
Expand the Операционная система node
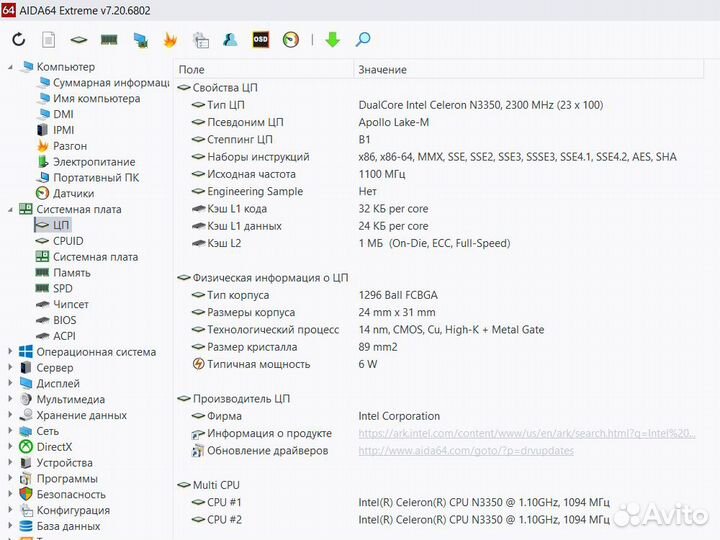click(10, 352)
